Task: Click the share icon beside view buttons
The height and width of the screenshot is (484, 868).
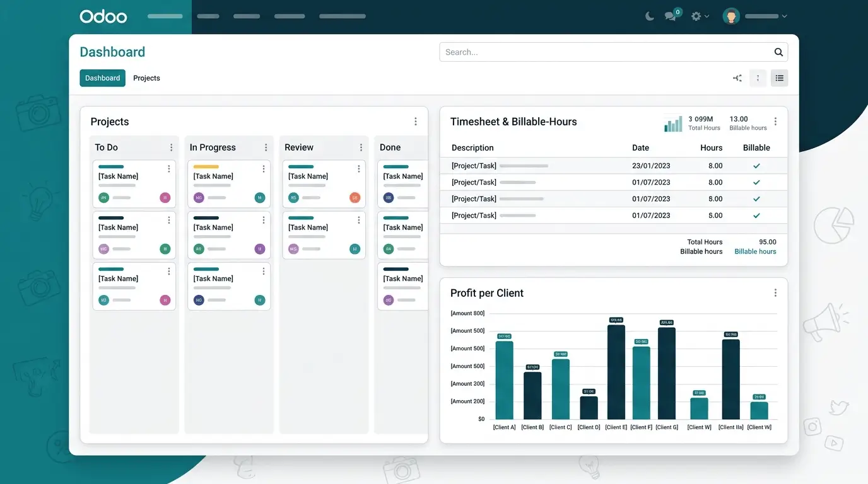Action: click(737, 78)
